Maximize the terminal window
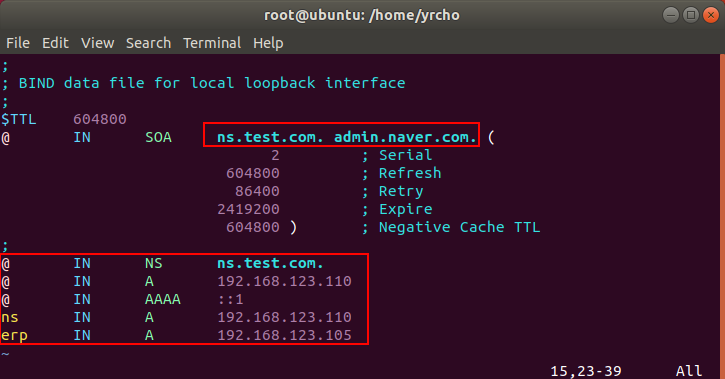This screenshot has height=379, width=725. pyautogui.click(x=691, y=15)
